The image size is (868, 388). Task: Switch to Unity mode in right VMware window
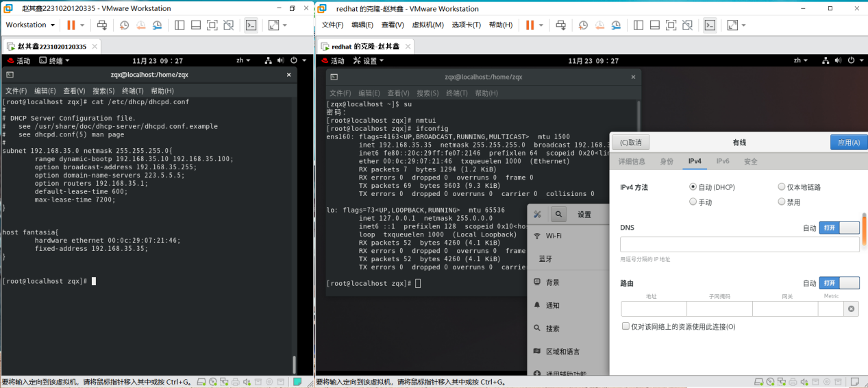(x=688, y=25)
